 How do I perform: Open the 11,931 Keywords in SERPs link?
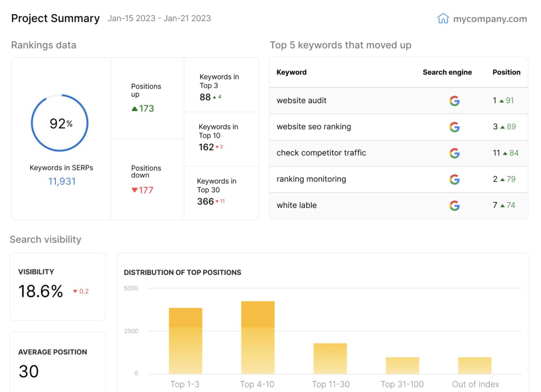[x=61, y=181]
